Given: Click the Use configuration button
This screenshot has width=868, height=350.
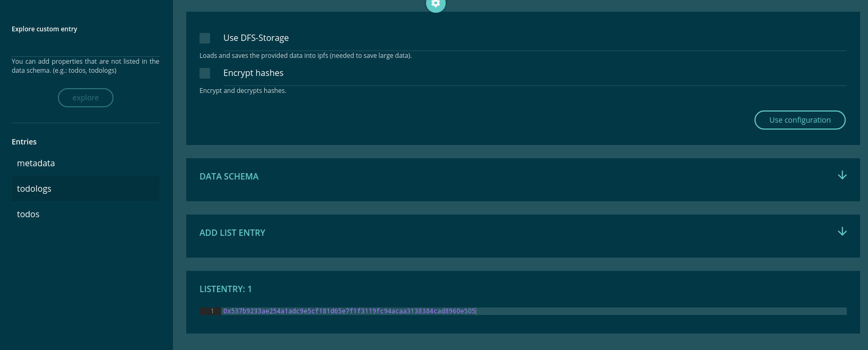Looking at the screenshot, I should (800, 120).
